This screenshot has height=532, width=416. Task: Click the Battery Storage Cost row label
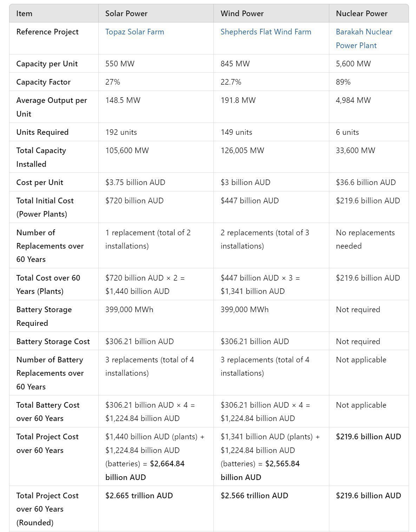[x=53, y=342]
